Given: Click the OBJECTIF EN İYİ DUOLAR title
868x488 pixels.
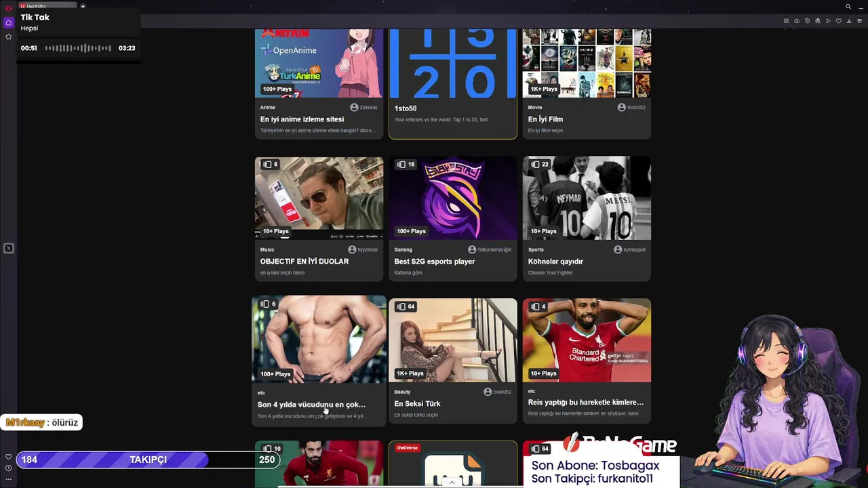Looking at the screenshot, I should pos(304,262).
